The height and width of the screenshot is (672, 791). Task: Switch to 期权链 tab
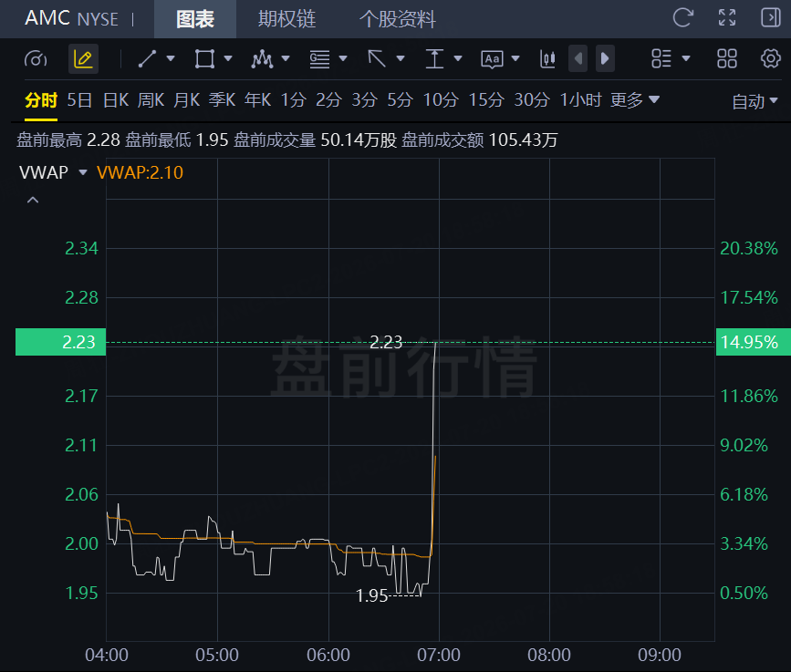click(x=286, y=19)
